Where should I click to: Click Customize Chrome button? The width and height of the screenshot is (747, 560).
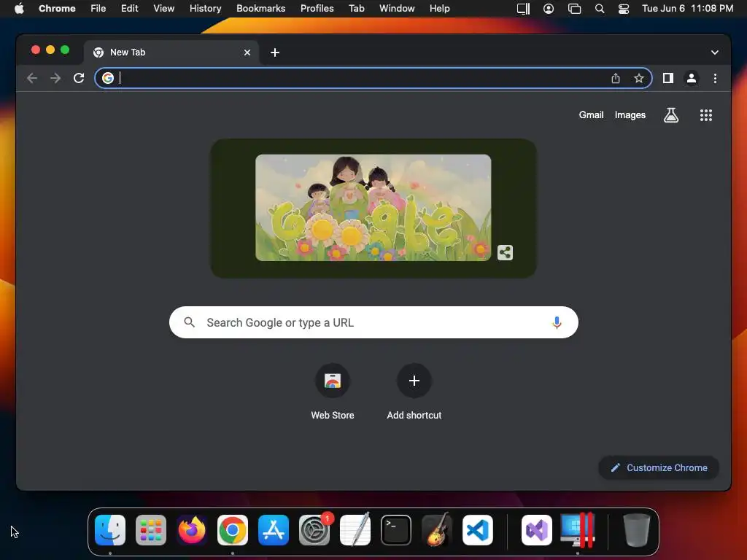659,467
